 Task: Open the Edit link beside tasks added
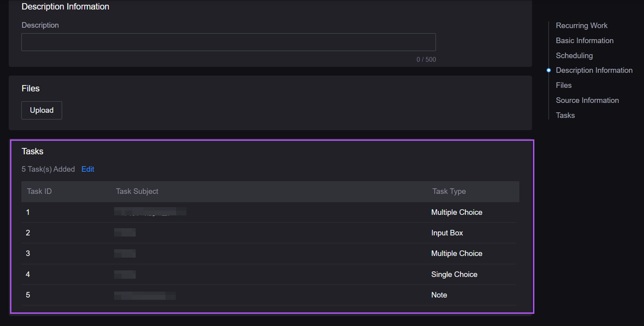tap(88, 169)
